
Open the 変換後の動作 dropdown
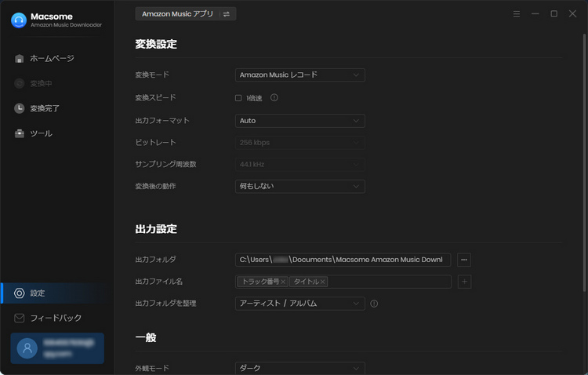pyautogui.click(x=300, y=186)
